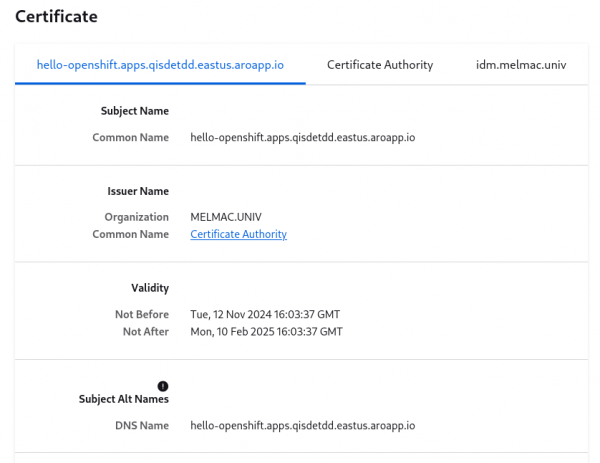Screen dimensions: 600x463
Task: Click the DNS Name field label
Action: coord(141,425)
